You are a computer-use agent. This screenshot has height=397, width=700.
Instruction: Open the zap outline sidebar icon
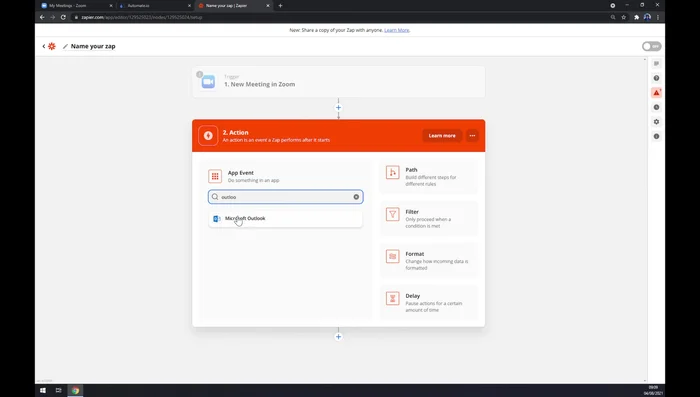click(x=656, y=63)
